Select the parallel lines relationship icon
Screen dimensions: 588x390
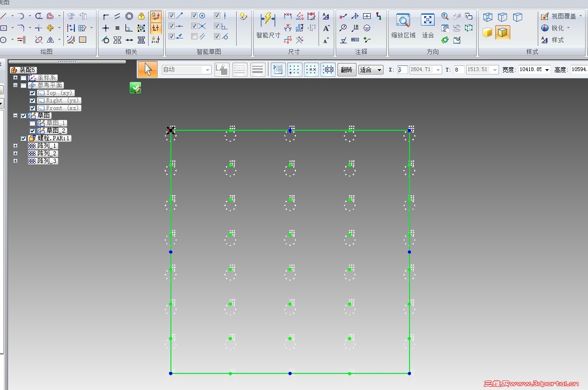[117, 16]
